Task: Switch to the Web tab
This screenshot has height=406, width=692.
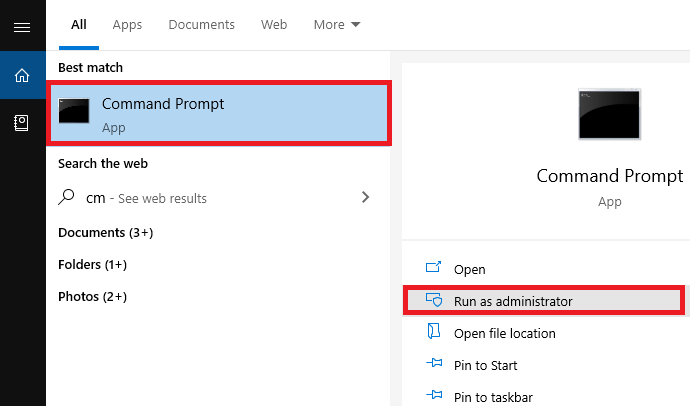Action: 274,25
